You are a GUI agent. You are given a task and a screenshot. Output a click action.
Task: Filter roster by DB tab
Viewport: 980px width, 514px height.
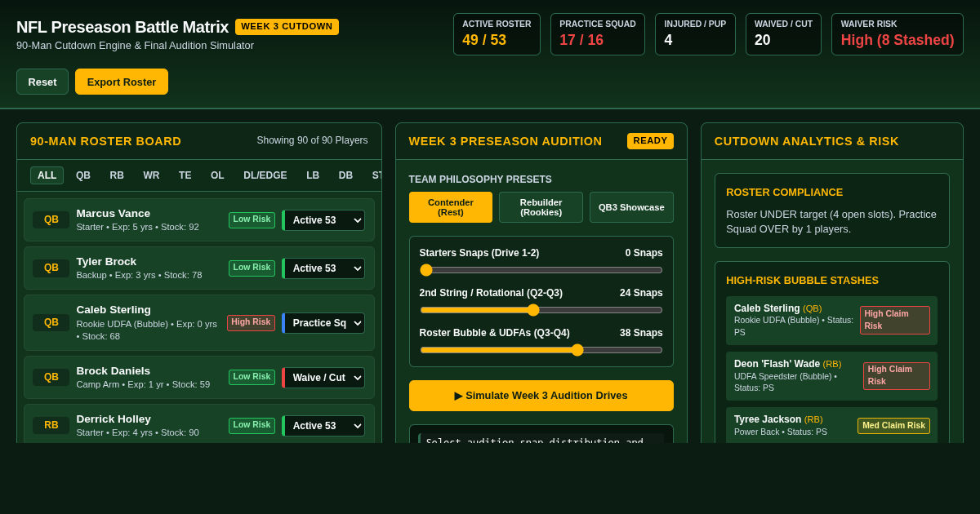[346, 175]
